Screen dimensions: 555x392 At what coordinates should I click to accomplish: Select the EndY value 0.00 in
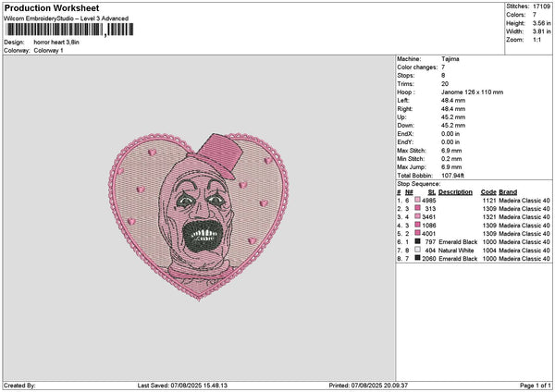(450, 142)
